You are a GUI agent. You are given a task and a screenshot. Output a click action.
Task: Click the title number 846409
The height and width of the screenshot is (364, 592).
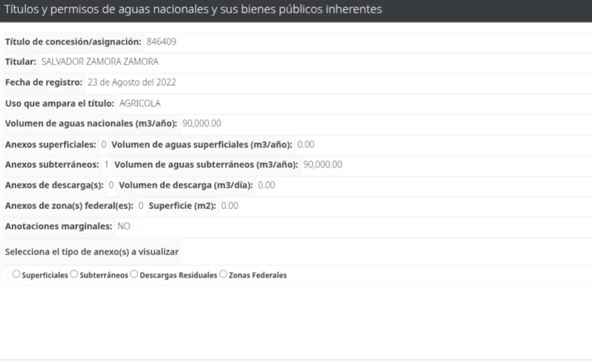click(x=161, y=42)
